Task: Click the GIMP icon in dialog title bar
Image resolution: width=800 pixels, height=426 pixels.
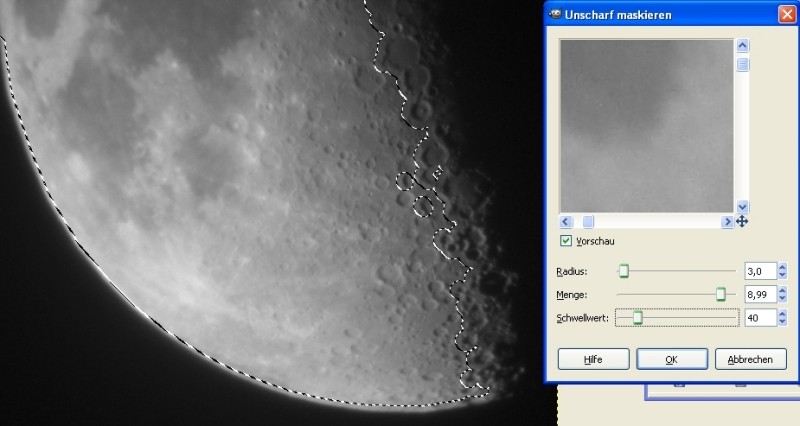Action: (x=555, y=14)
